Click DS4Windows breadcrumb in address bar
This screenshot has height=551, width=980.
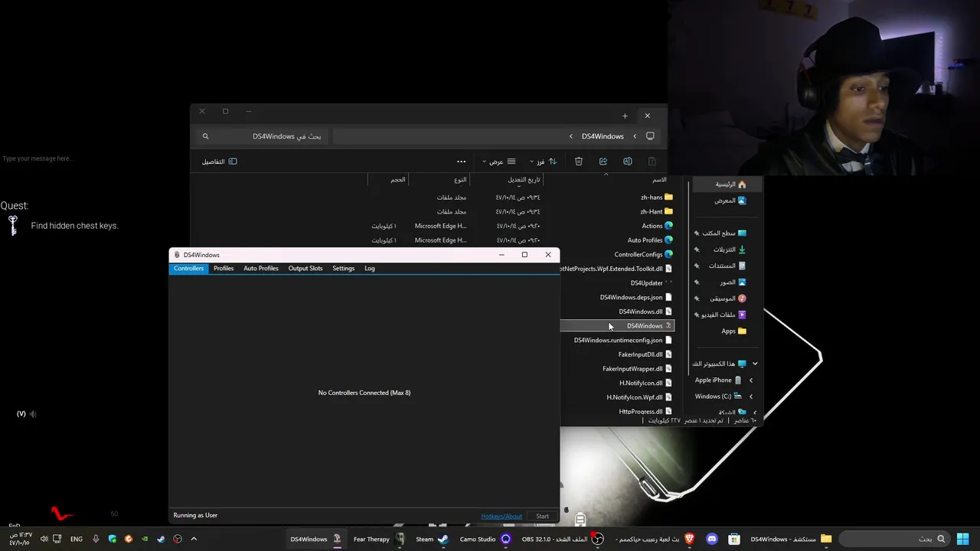(603, 136)
